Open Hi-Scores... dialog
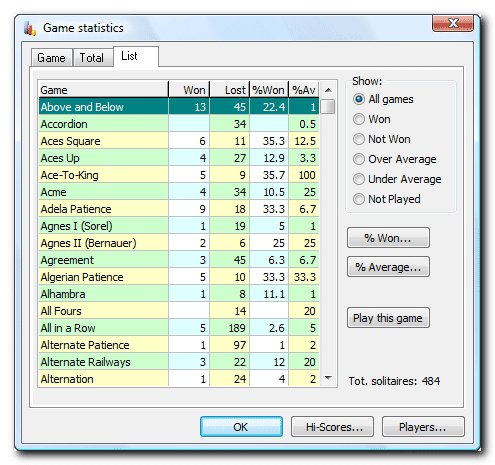 (x=332, y=427)
